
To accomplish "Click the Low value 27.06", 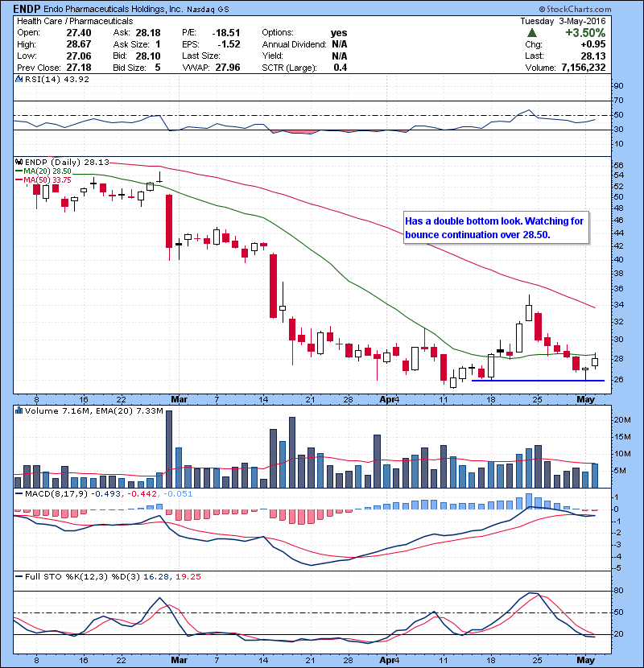I will pos(79,56).
